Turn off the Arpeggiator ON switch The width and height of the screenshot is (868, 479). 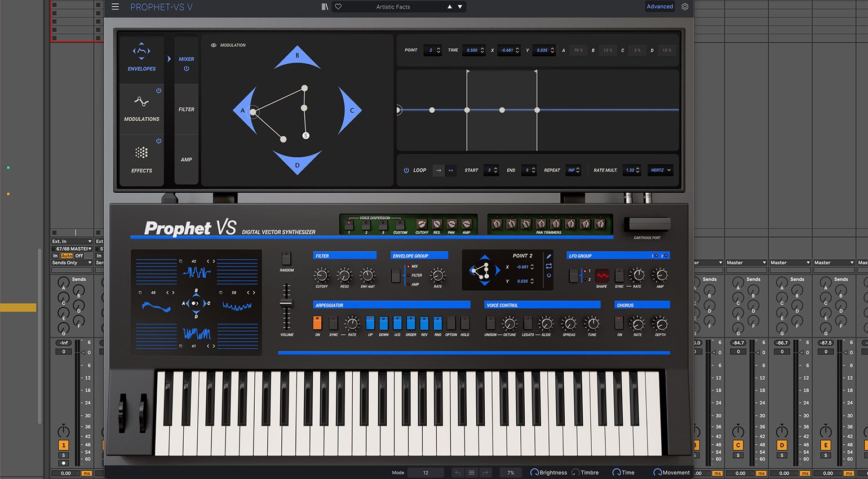[x=317, y=323]
